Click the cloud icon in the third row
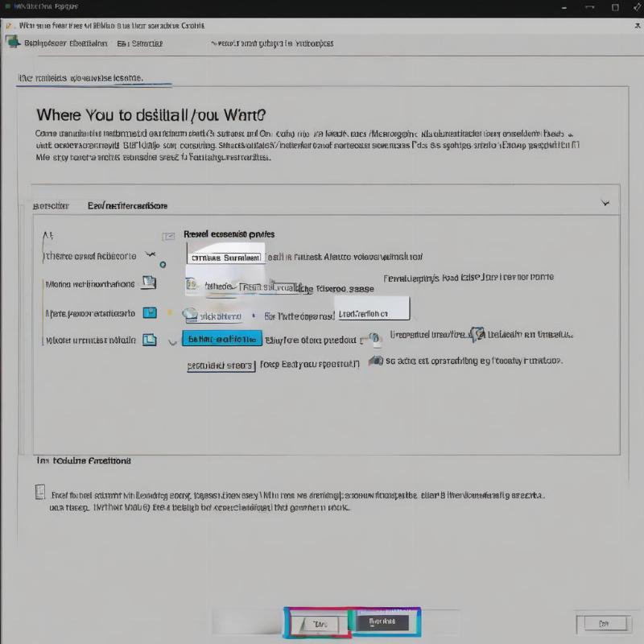 pos(191,315)
